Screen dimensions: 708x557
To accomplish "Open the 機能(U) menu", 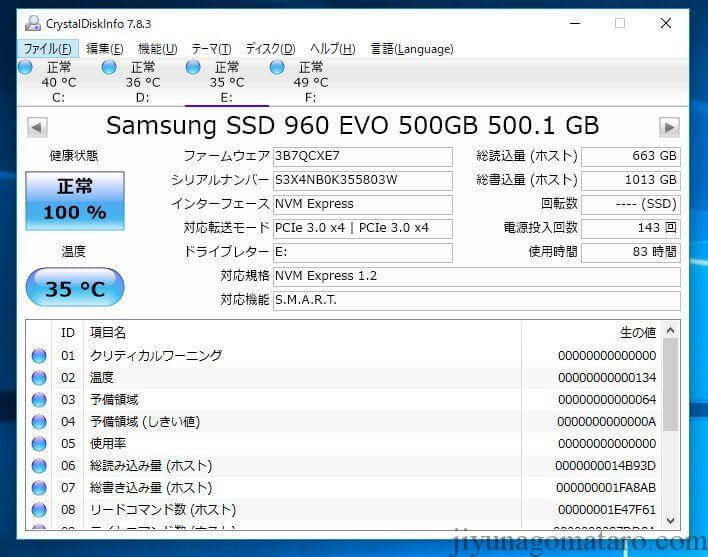I will coord(157,49).
